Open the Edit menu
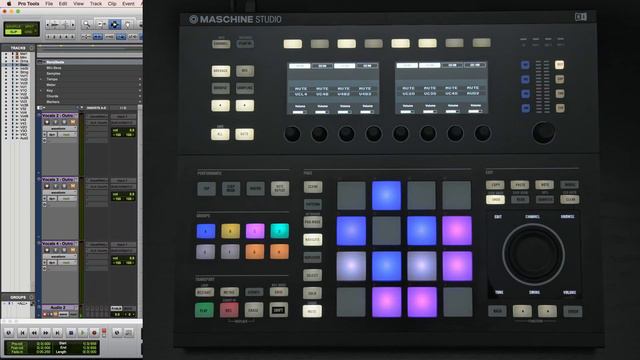The height and width of the screenshot is (360, 640). pyautogui.click(x=63, y=3)
